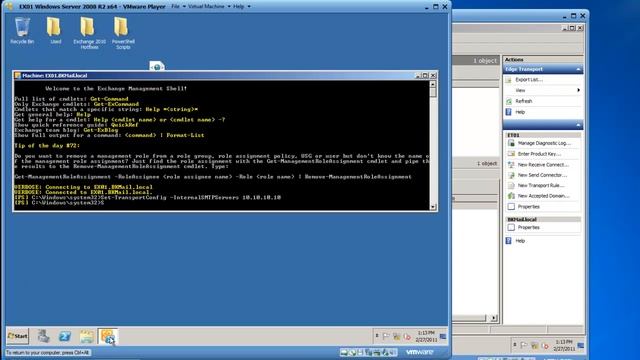This screenshot has height=360, width=640.
Task: Click the vmware logo in the status bar
Action: [x=419, y=352]
